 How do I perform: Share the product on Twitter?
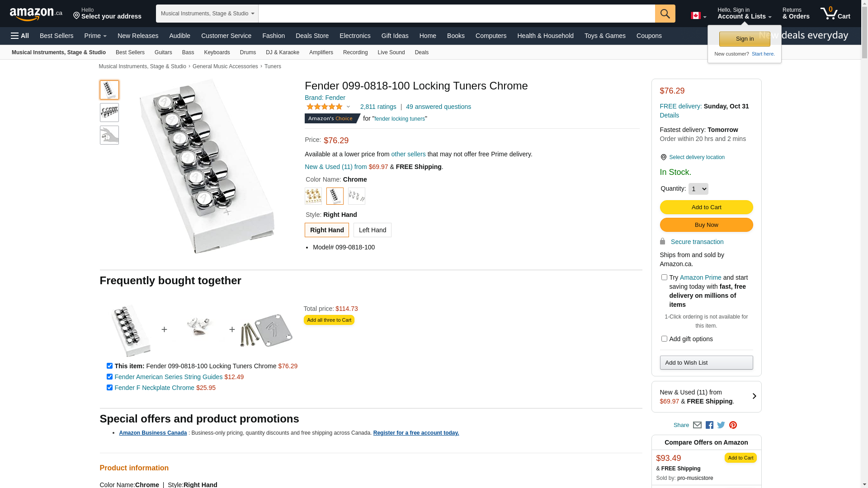(721, 425)
